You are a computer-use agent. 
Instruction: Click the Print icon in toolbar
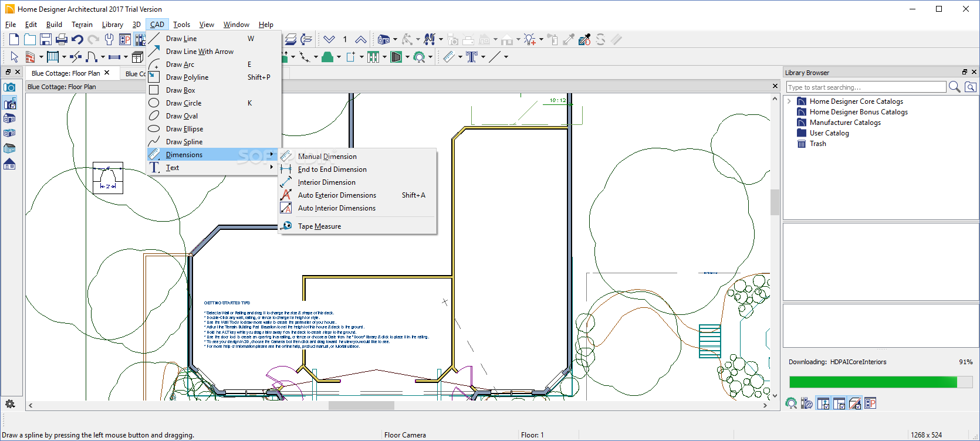click(x=62, y=39)
